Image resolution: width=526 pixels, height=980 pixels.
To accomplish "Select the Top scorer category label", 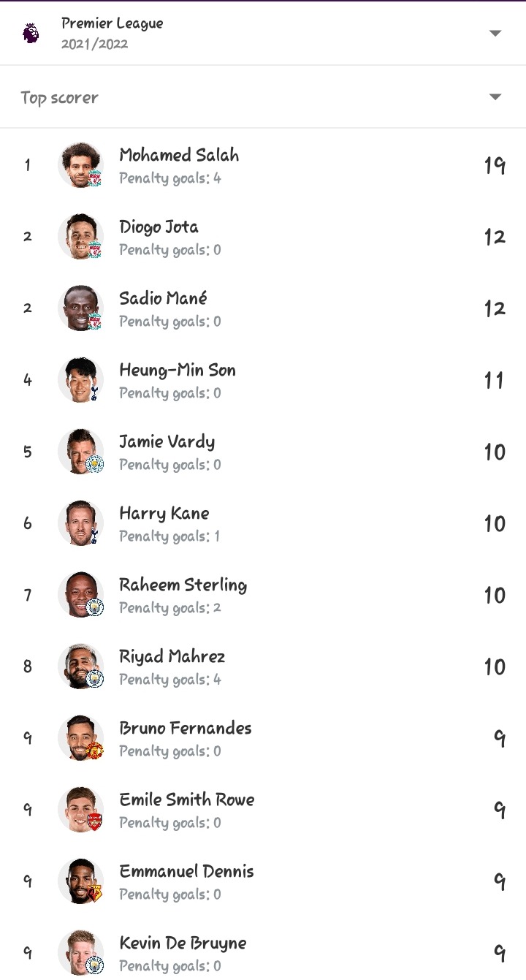I will point(59,98).
